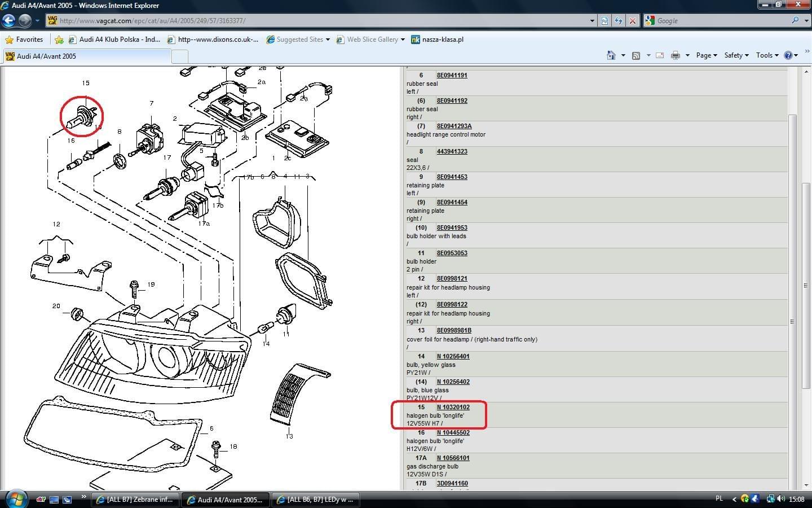Open the Suggested Sites favorite
Image resolution: width=812 pixels, height=508 pixels.
pyautogui.click(x=298, y=40)
